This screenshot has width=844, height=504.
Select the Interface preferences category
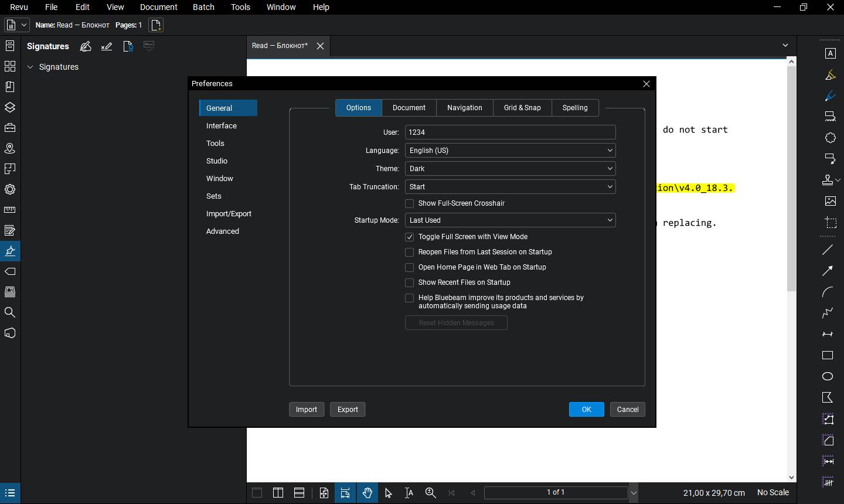click(x=222, y=126)
